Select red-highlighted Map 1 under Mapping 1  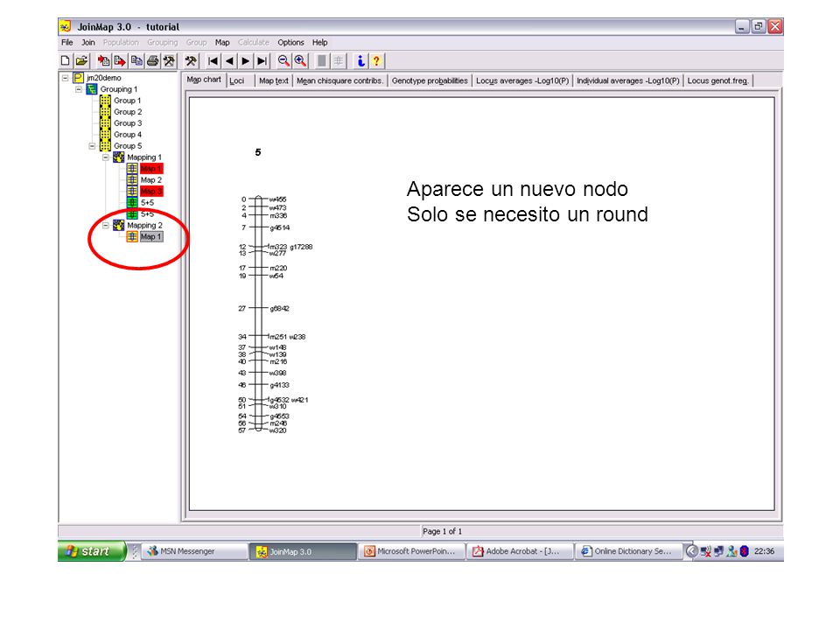coord(151,169)
